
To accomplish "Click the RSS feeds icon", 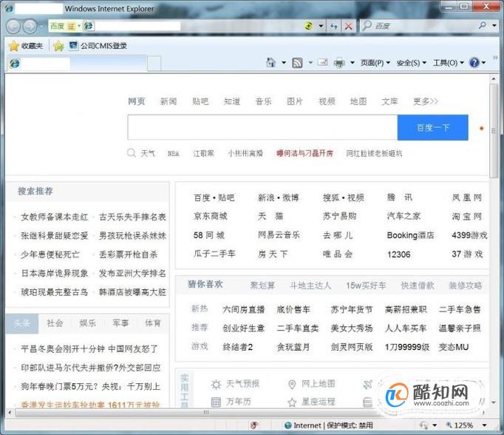I will (x=297, y=62).
